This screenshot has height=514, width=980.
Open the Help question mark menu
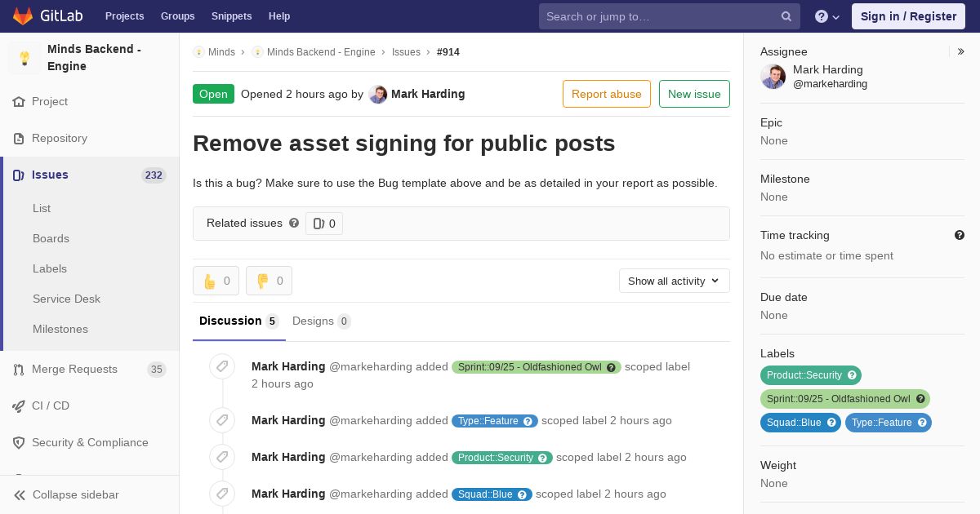click(827, 16)
